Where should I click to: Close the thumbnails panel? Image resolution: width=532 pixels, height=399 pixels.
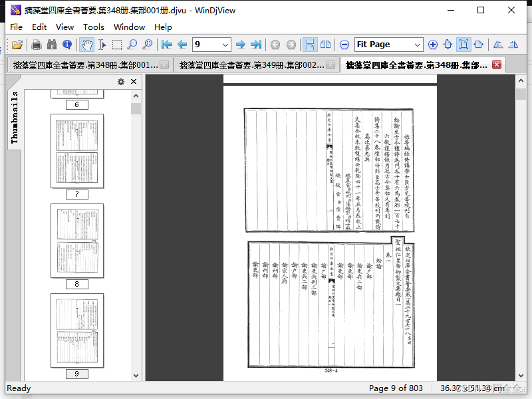(x=134, y=82)
